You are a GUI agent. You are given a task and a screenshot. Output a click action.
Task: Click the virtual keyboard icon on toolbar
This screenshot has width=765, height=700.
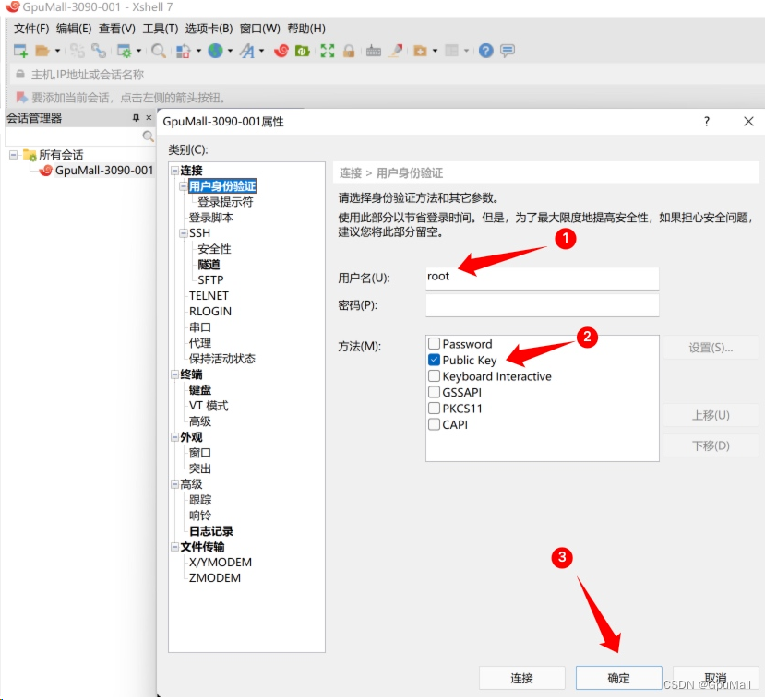374,51
